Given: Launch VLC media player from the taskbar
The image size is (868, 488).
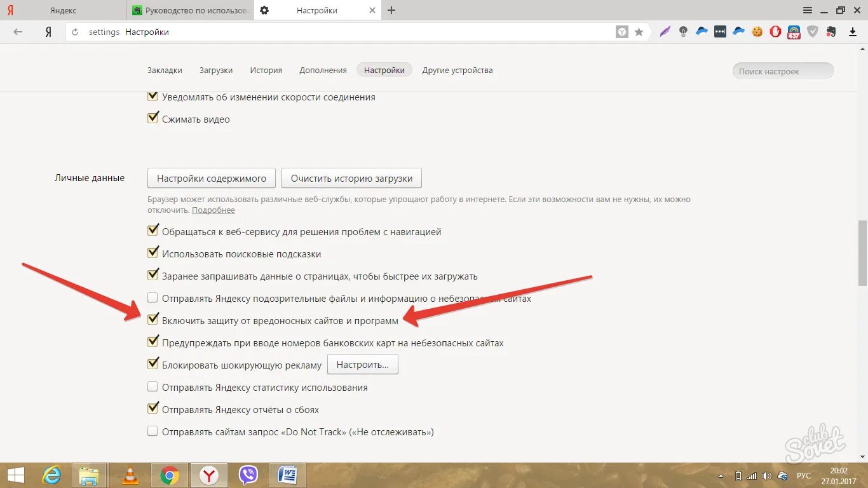Looking at the screenshot, I should (130, 475).
